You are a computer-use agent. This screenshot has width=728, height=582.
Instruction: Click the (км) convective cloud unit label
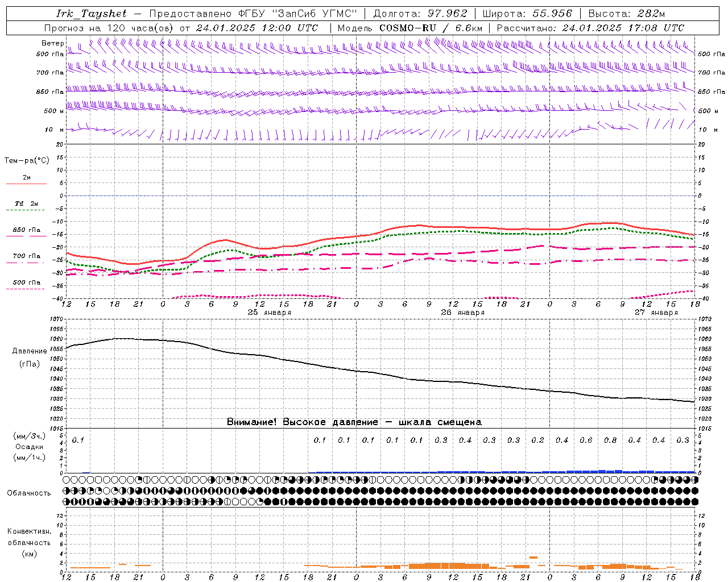[x=29, y=553]
